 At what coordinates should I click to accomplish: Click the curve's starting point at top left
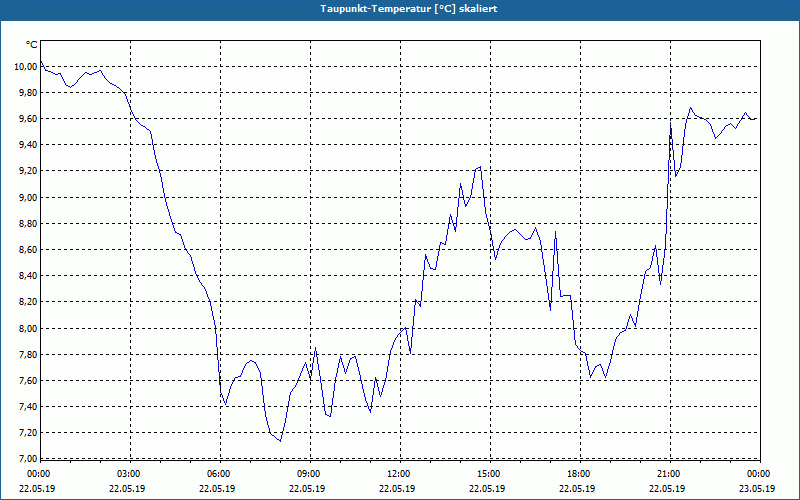pyautogui.click(x=41, y=63)
